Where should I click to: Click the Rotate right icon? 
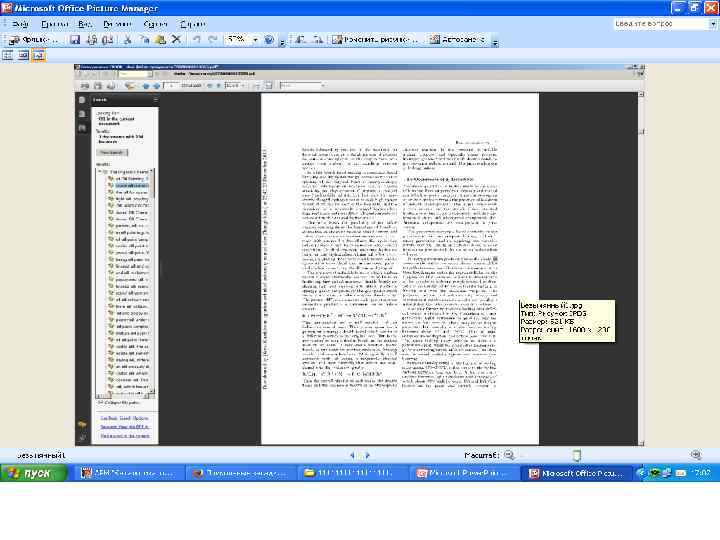(x=318, y=40)
